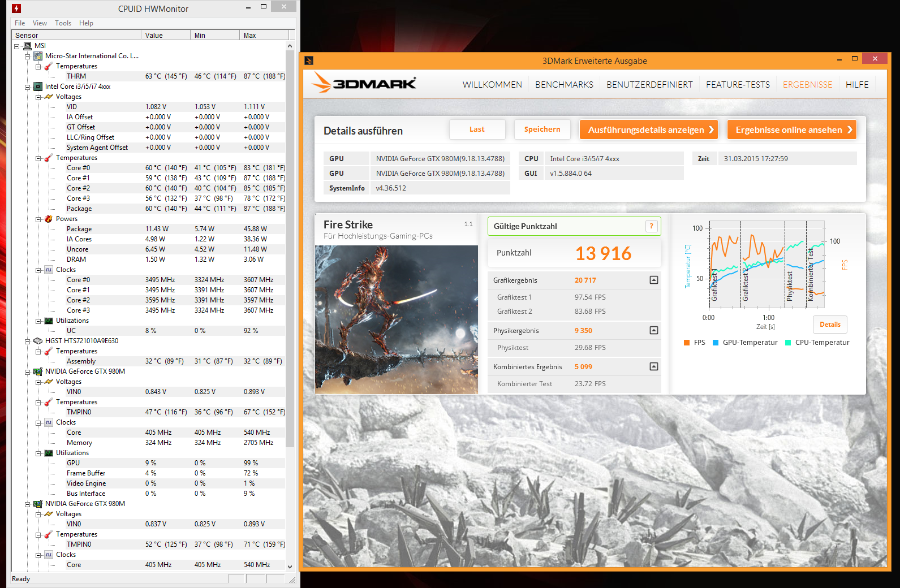Click Ergebnisse online ansehen button
Image resolution: width=900 pixels, height=588 pixels.
point(792,129)
